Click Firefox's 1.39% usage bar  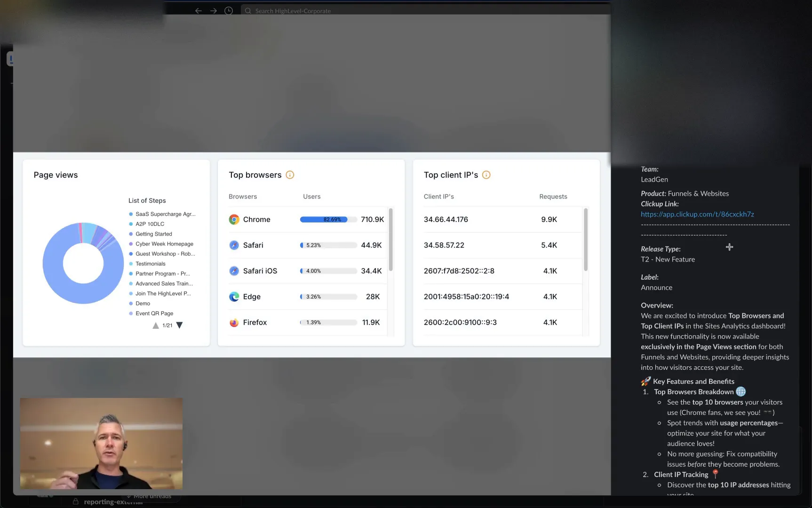(x=328, y=322)
